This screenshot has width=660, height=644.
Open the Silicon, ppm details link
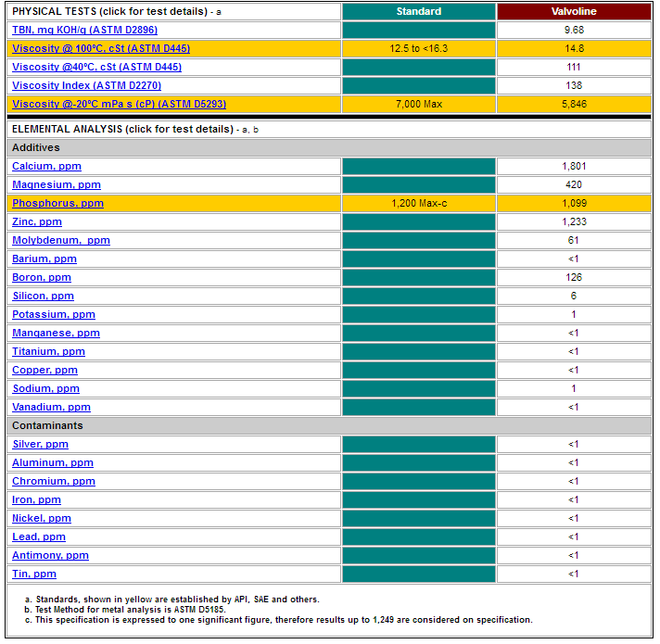point(43,296)
